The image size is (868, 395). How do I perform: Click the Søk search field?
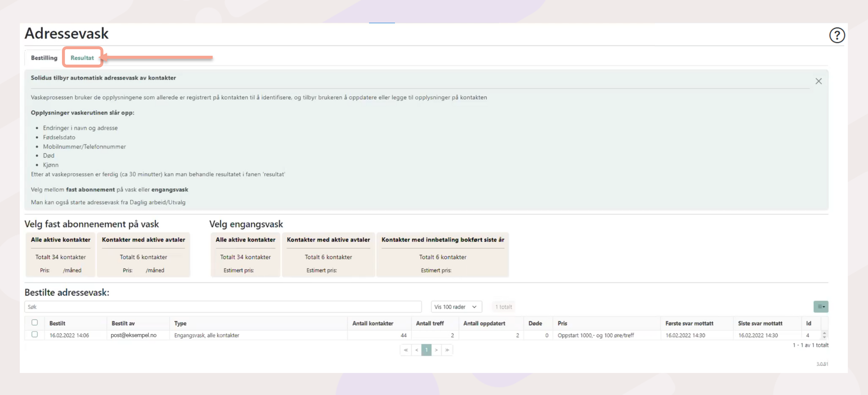(223, 307)
